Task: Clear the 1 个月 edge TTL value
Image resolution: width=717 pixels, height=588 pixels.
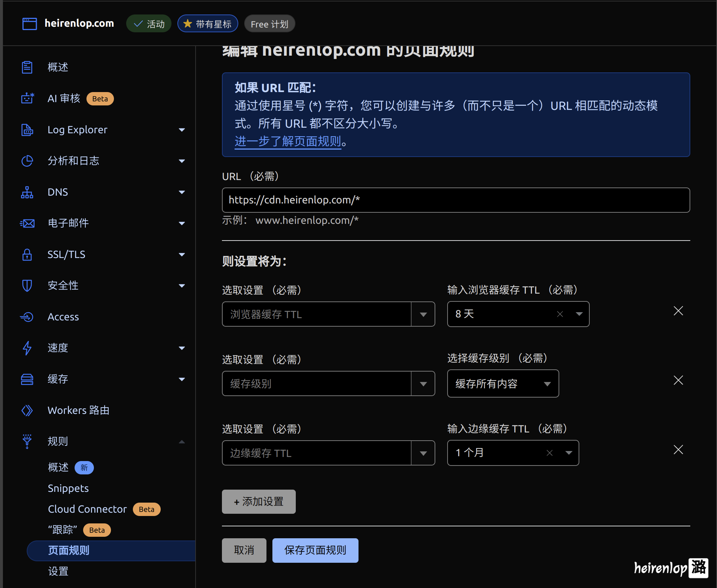Action: pos(550,453)
